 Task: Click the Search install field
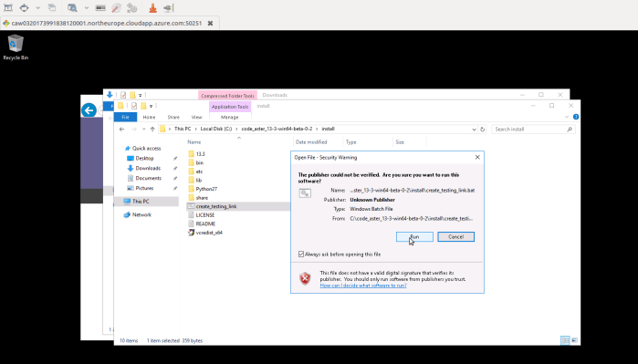[533, 130]
